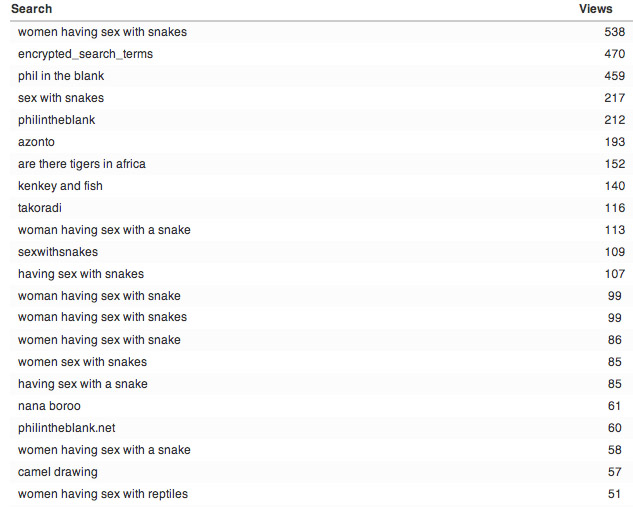Click the 116 views number for takoradi
633x507 pixels.
tap(614, 208)
